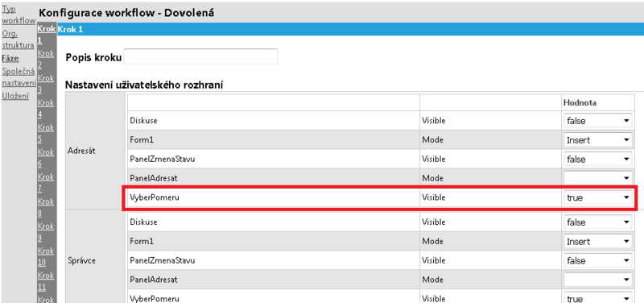Open the Typ workflow link
The width and height of the screenshot is (644, 303).
pyautogui.click(x=19, y=15)
